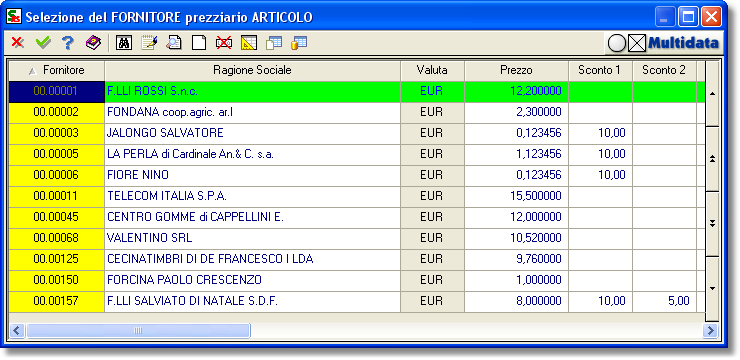The image size is (740, 360).
Task: Click the yellow set-square table layout icon
Action: (x=249, y=43)
